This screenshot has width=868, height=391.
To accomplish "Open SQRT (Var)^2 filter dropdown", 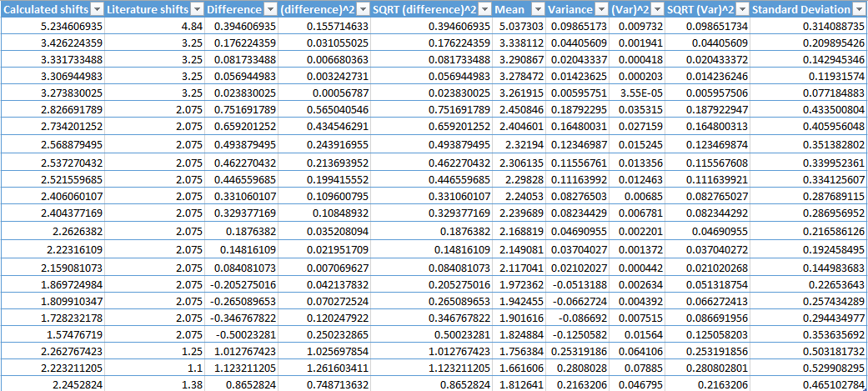I will click(x=743, y=9).
